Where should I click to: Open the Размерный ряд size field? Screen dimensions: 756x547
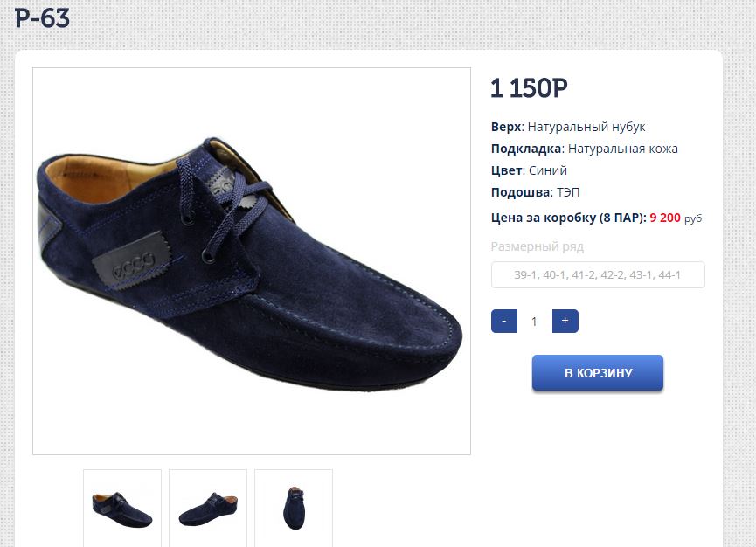tap(598, 274)
